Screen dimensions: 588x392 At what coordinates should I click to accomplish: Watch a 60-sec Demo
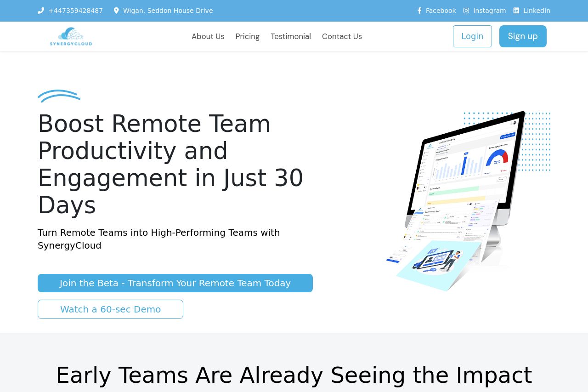110,309
